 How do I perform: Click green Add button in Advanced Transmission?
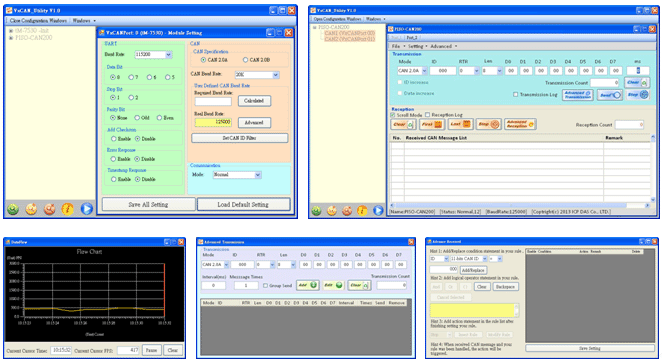pyautogui.click(x=308, y=285)
